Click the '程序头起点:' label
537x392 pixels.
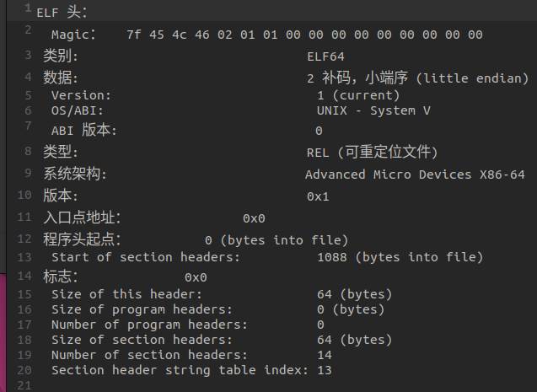(x=82, y=239)
